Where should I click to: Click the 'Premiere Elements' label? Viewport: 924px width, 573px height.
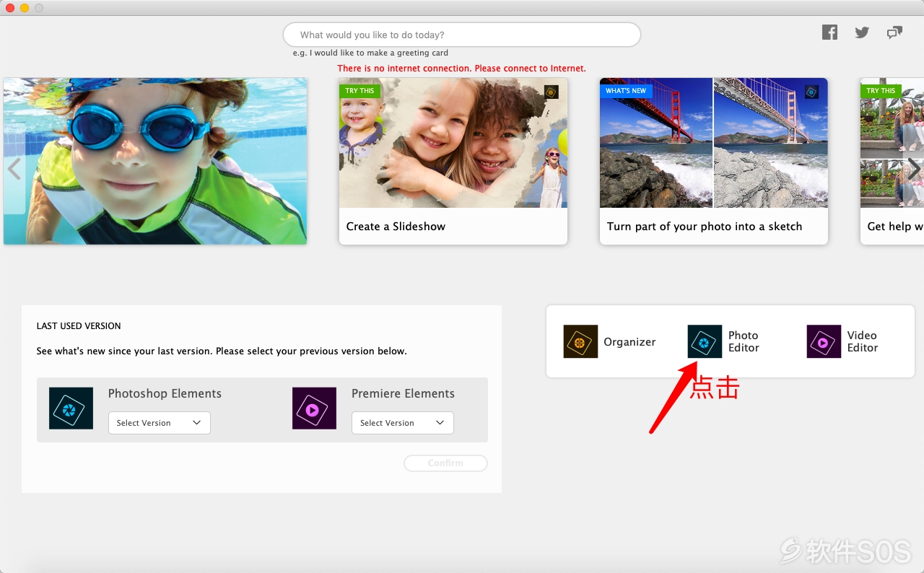tap(403, 394)
